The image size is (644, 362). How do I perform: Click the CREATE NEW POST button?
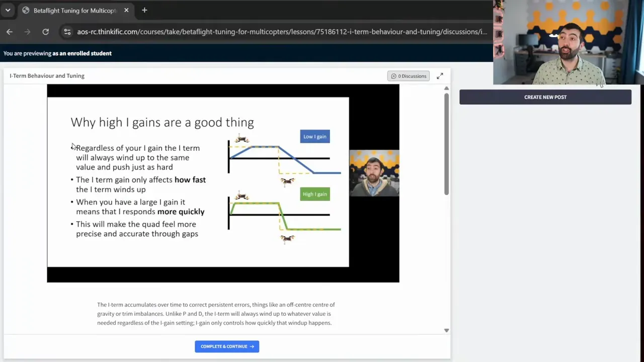(545, 97)
